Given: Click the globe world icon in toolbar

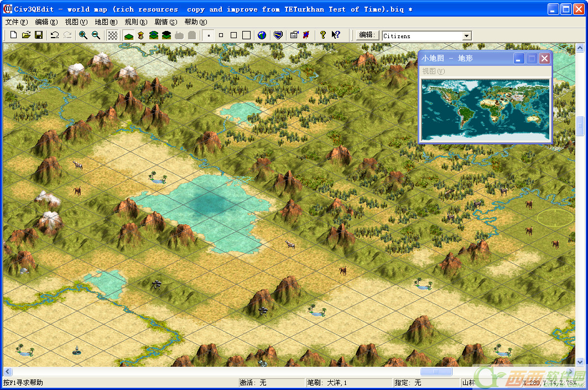Looking at the screenshot, I should pos(262,35).
